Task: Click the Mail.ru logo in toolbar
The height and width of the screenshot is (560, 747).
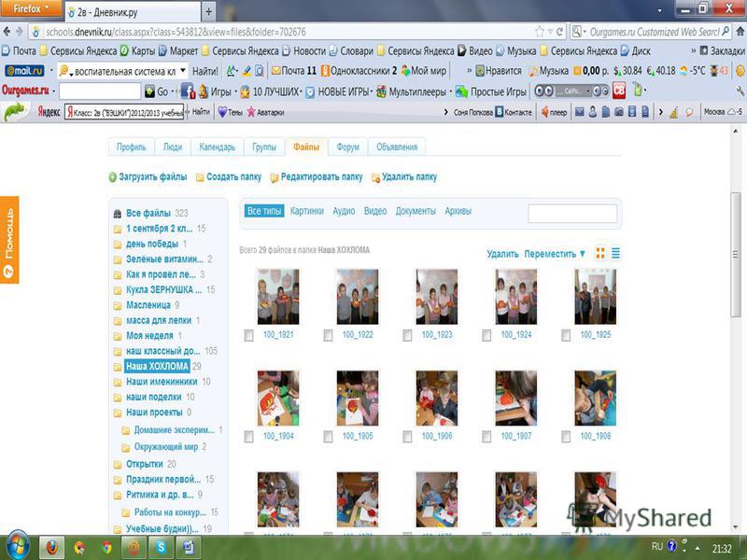Action: pos(24,71)
